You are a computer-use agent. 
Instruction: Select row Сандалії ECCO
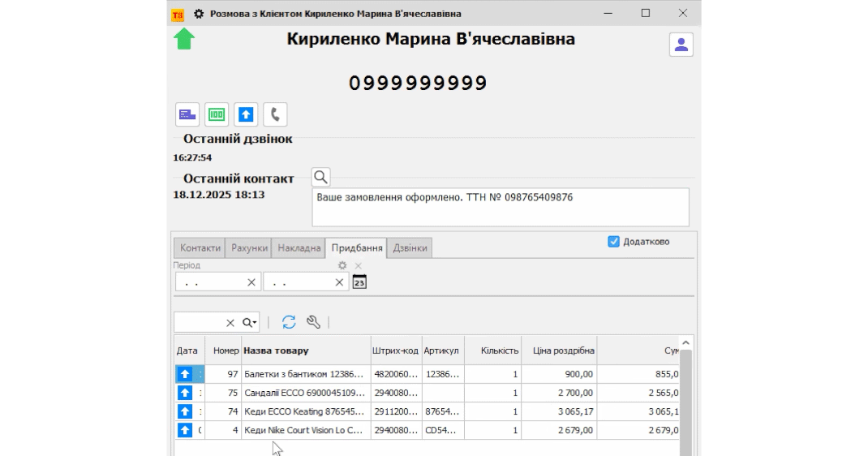(428, 393)
